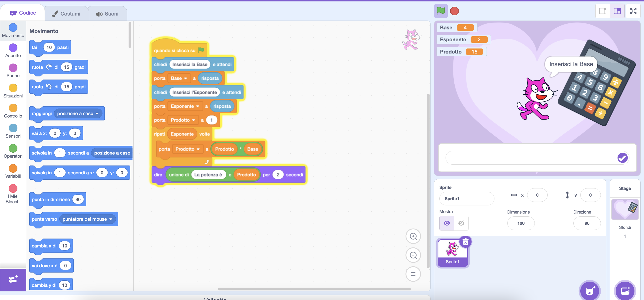Click the Dimensione value field
This screenshot has height=300, width=644.
[x=521, y=223]
